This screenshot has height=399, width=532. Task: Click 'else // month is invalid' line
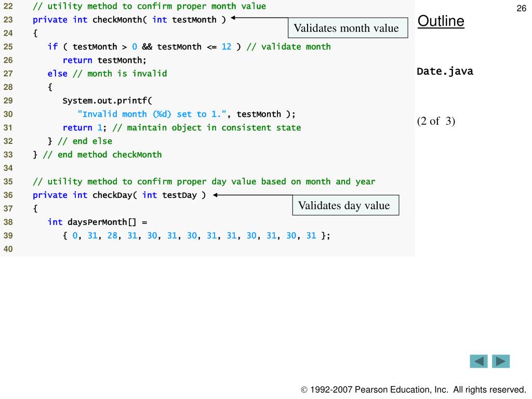click(x=107, y=74)
